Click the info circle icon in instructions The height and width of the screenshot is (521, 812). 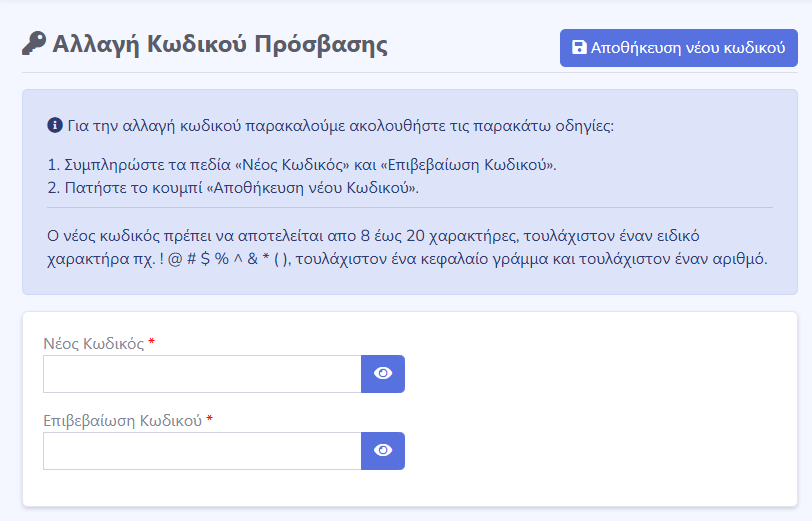55,126
